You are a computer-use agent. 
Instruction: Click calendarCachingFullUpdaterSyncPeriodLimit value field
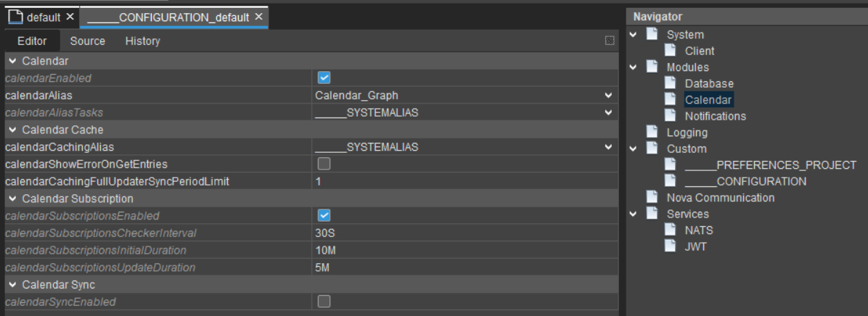464,181
